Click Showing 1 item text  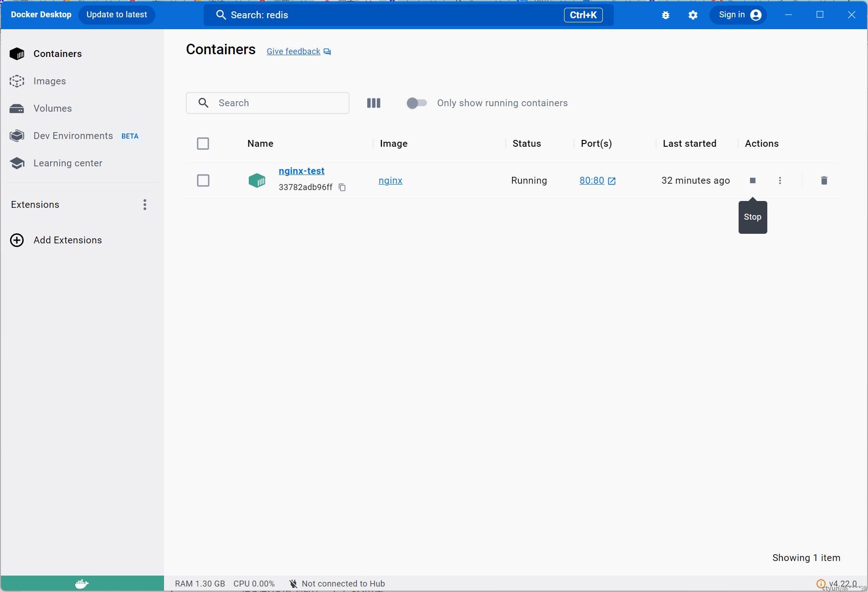tap(806, 558)
